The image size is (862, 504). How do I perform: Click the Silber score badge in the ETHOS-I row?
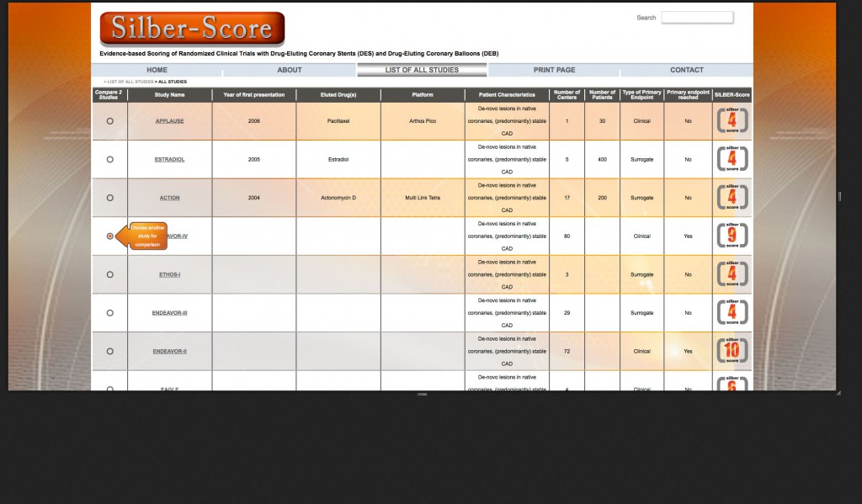click(x=732, y=274)
